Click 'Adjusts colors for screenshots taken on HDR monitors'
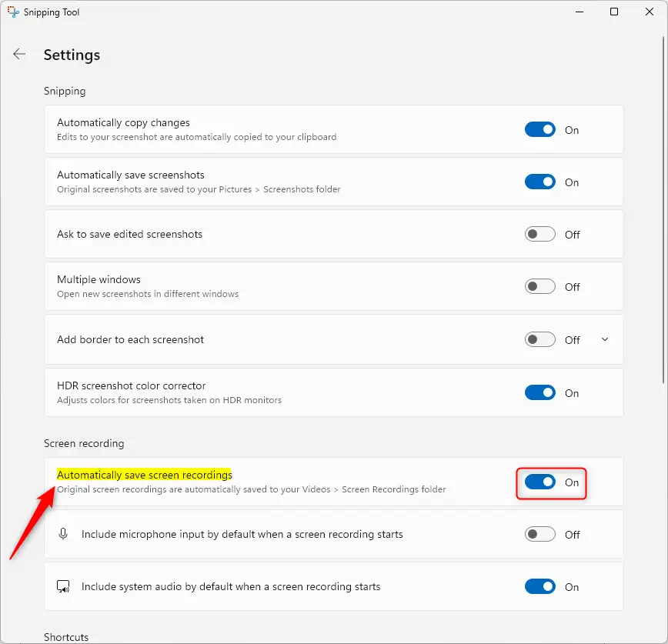The image size is (668, 644). [169, 400]
